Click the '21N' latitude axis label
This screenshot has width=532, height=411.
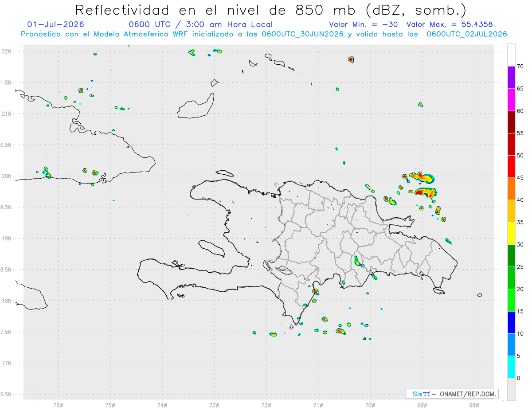pos(8,114)
